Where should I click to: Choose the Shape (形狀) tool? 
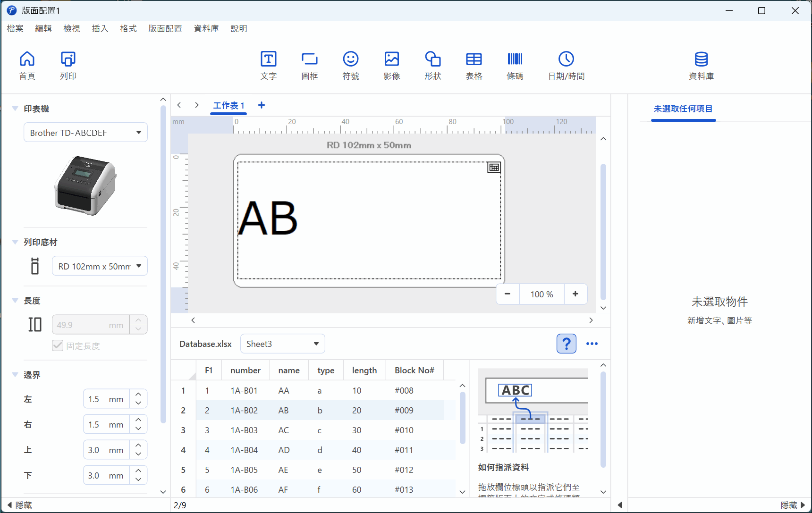click(432, 65)
